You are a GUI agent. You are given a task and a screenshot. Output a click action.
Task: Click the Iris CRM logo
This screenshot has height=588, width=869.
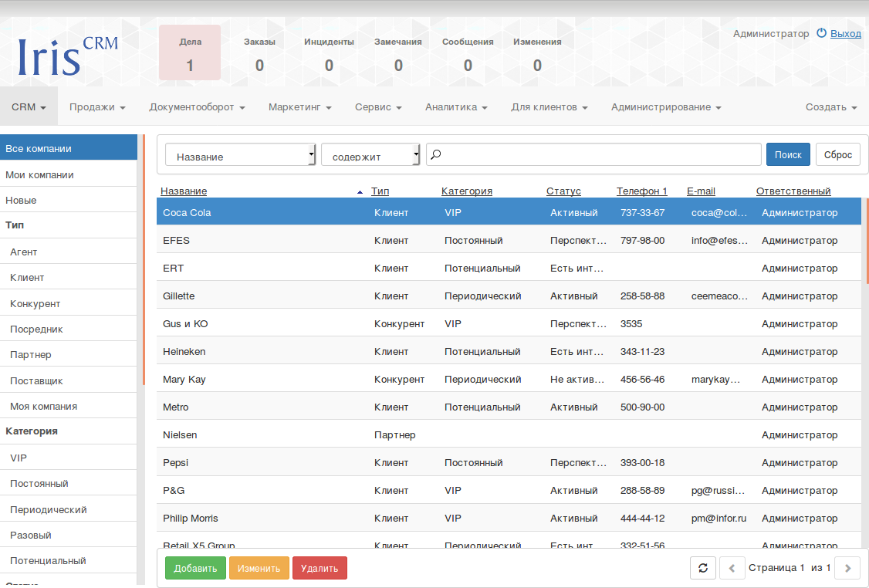(68, 56)
